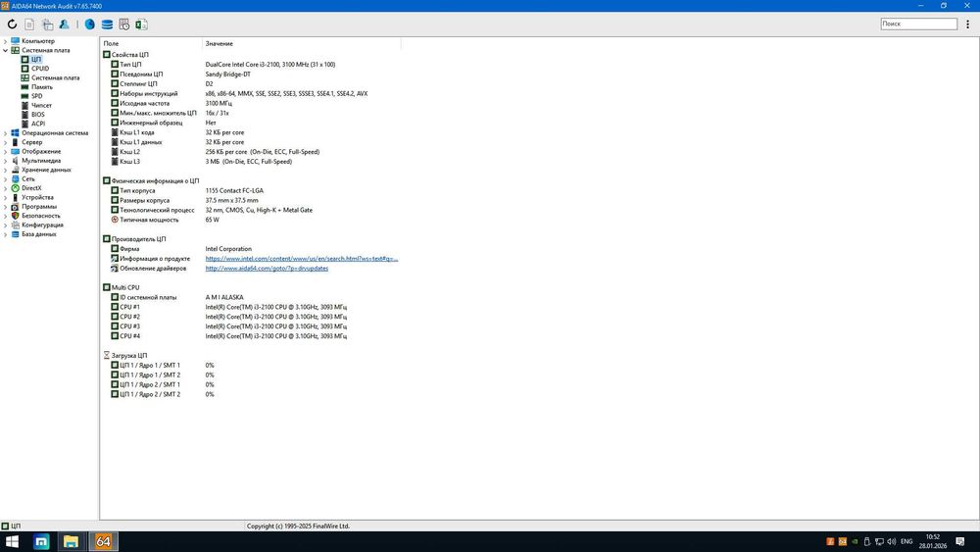The width and height of the screenshot is (980, 552).
Task: Click the calendar-with-clock toolbar icon
Action: point(124,25)
